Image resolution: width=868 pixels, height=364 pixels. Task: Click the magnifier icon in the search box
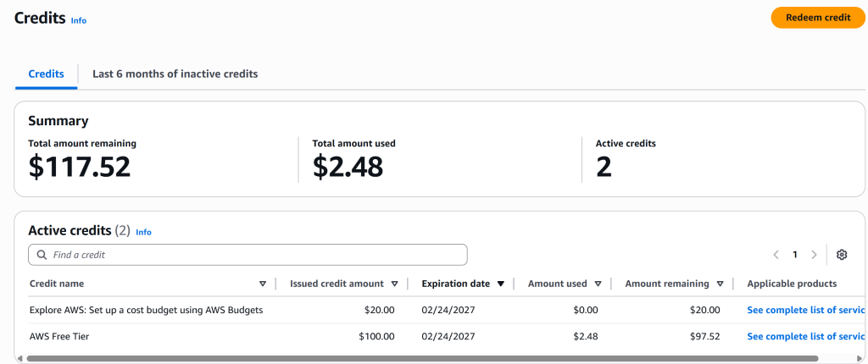[x=42, y=255]
